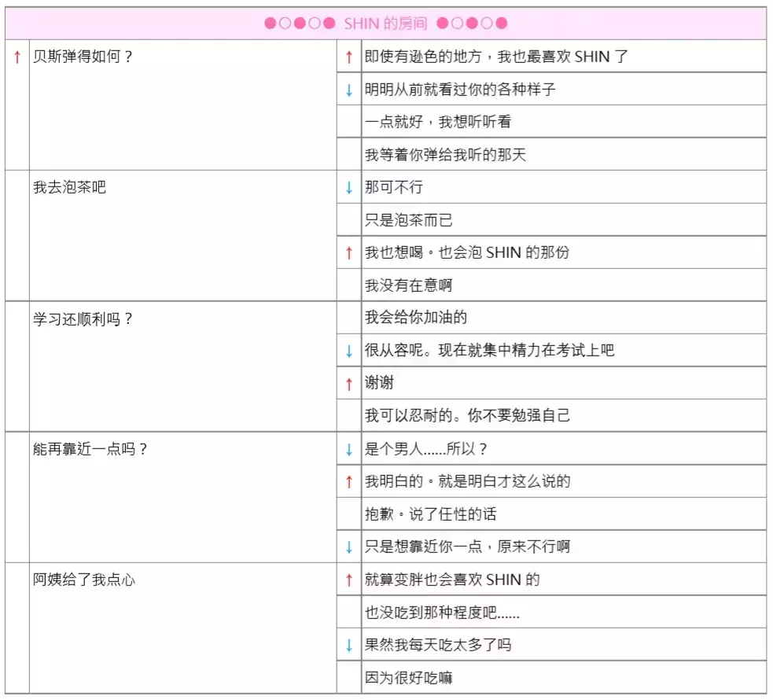
Task: Click the answer 明明从前就看过你的各种样子
Action: [x=460, y=89]
